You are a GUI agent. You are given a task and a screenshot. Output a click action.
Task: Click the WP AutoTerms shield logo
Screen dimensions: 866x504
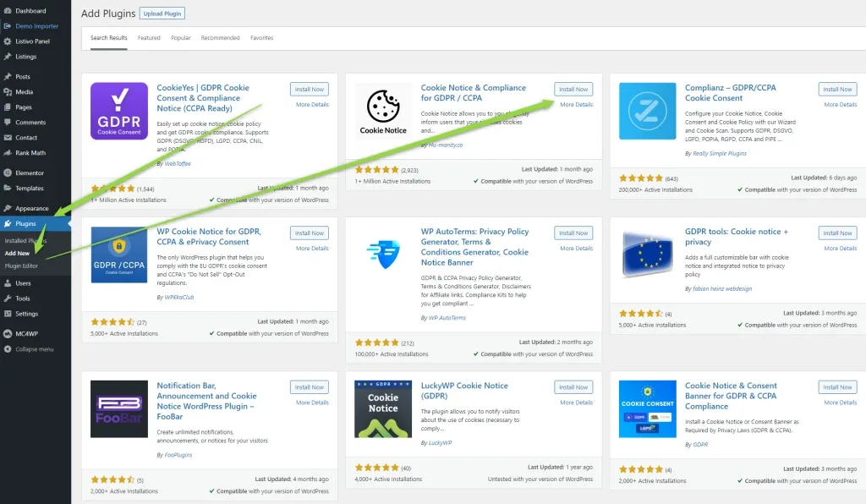click(x=383, y=255)
